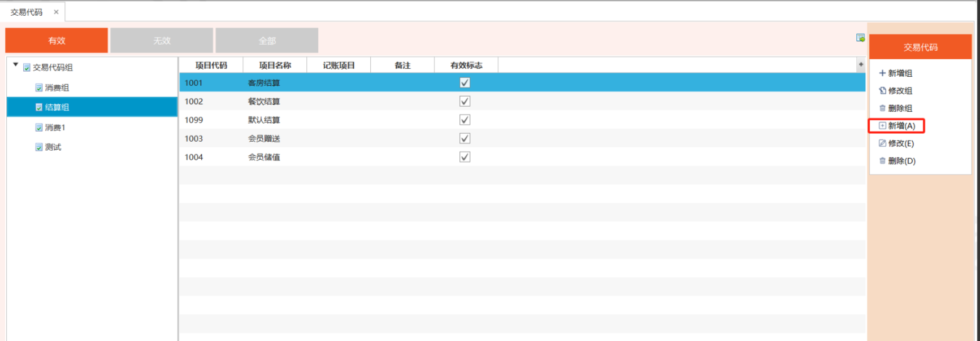Click the 删除组 trash icon

tap(882, 108)
